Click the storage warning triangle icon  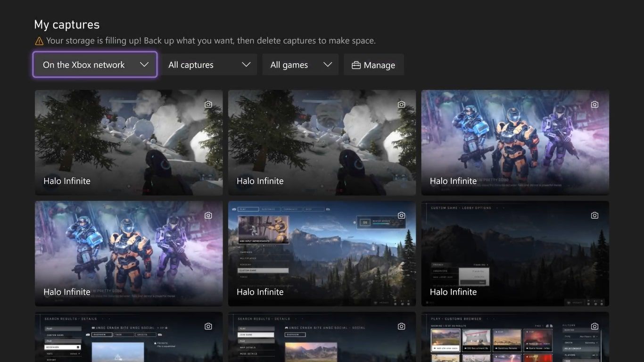[39, 41]
